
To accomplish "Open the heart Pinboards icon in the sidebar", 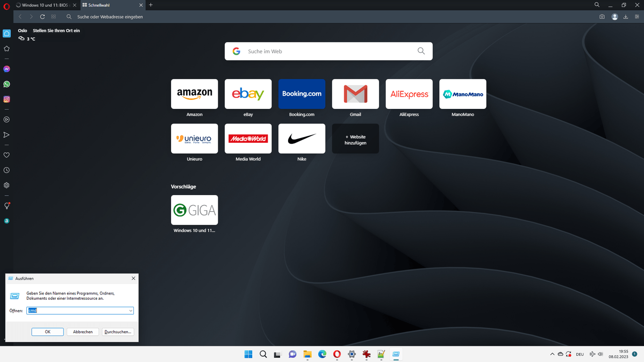I will click(7, 155).
